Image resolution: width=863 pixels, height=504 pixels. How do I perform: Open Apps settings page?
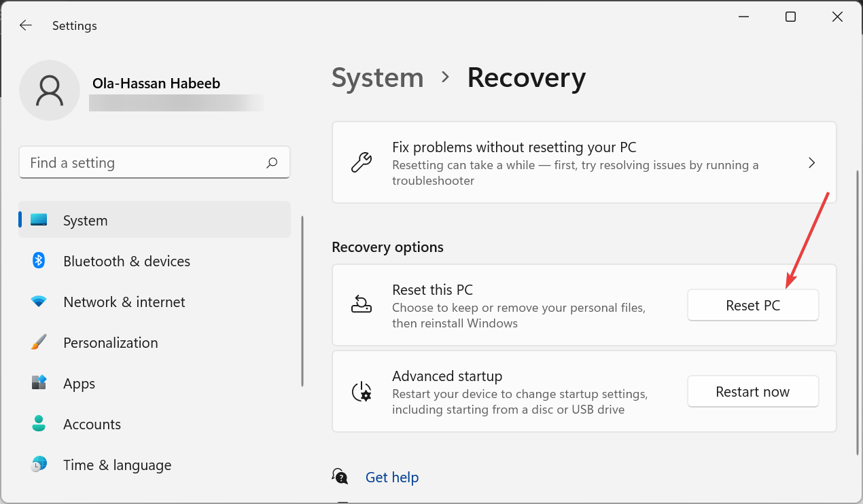point(154,383)
